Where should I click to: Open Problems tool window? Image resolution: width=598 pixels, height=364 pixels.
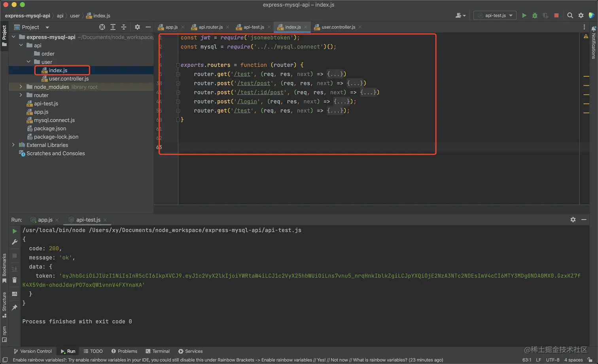click(x=124, y=351)
